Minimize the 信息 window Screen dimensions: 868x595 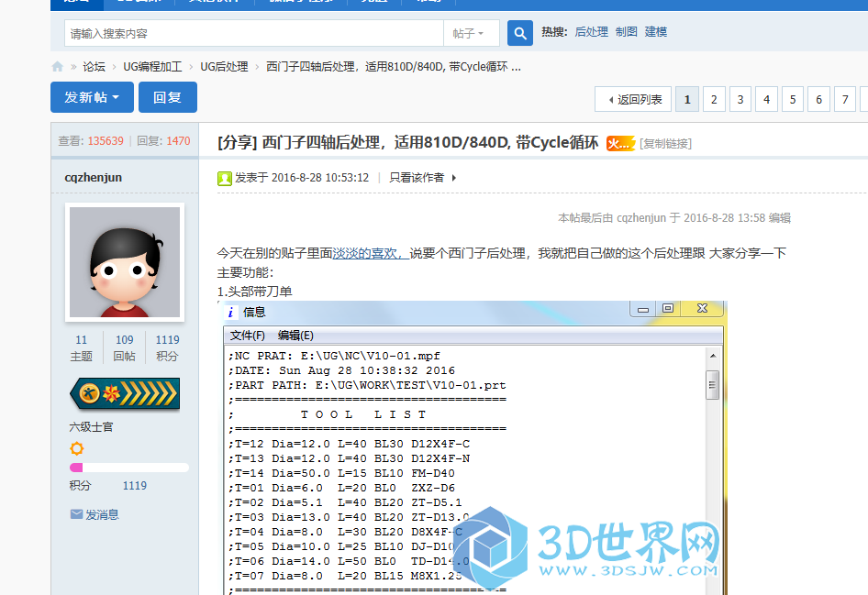[642, 309]
